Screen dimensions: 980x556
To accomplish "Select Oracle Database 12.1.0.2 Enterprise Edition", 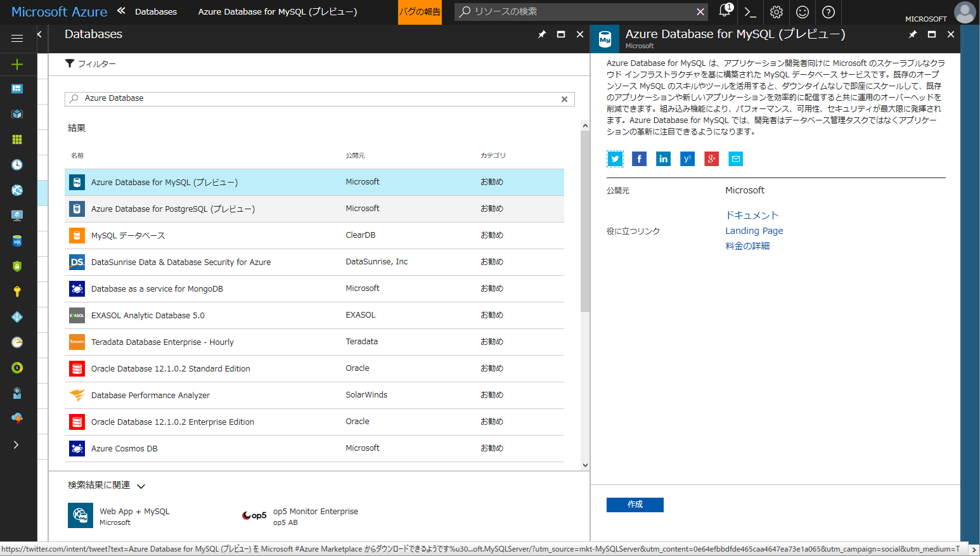I will [314, 422].
